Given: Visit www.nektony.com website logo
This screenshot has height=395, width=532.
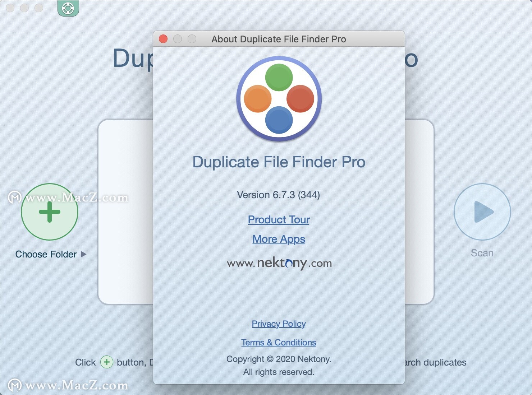Looking at the screenshot, I should (279, 263).
